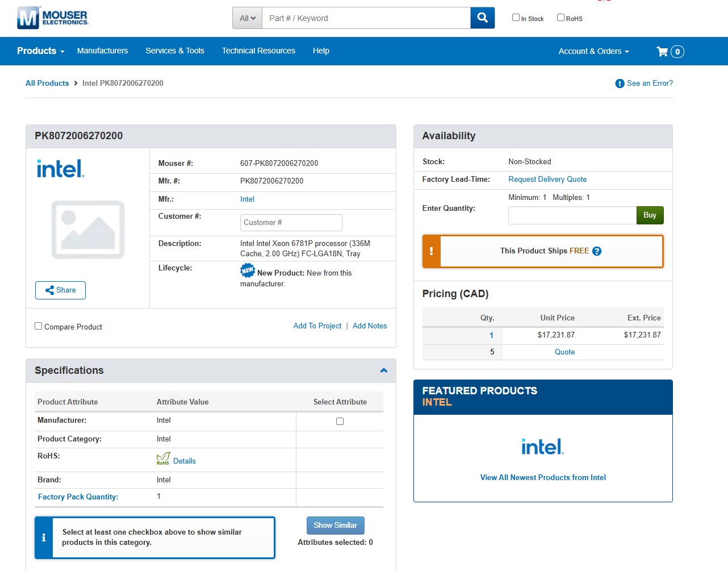Toggle the RoHS search checkbox
Image resolution: width=728 pixels, height=571 pixels.
click(x=560, y=18)
